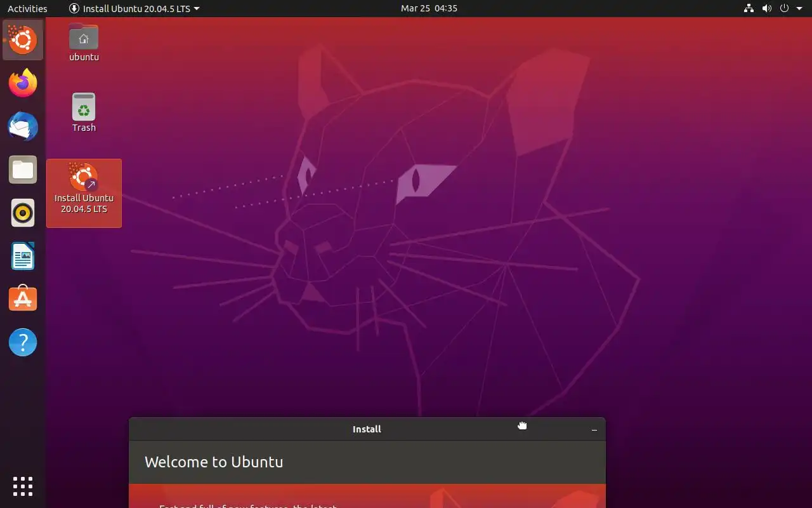Screen dimensions: 812x508
Task: Launch Firefox from the dock
Action: pyautogui.click(x=23, y=83)
